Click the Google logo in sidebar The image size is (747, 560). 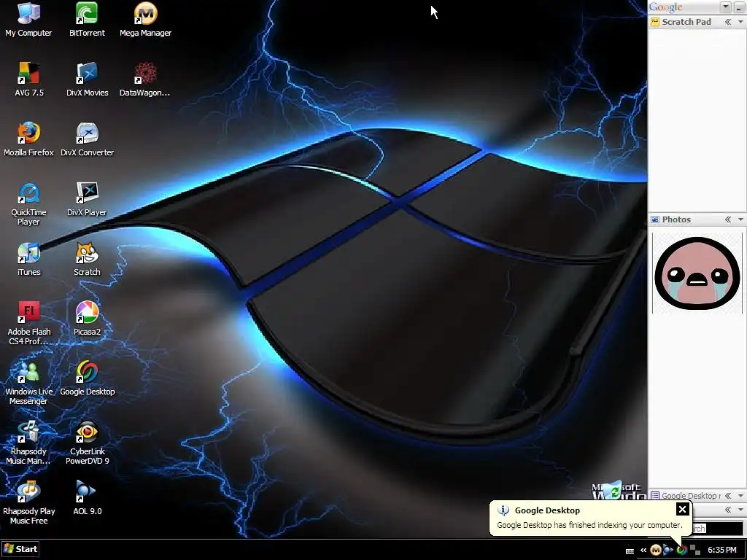pyautogui.click(x=665, y=7)
